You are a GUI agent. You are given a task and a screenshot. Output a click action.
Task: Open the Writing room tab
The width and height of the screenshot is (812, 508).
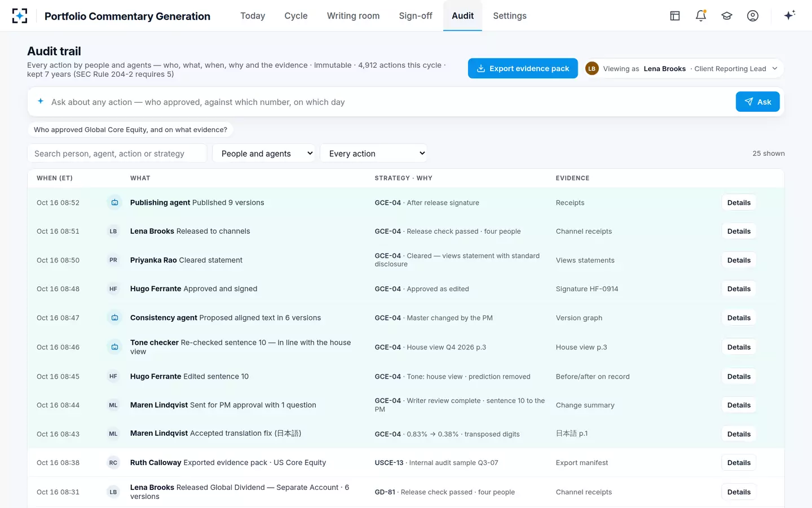[x=353, y=16]
